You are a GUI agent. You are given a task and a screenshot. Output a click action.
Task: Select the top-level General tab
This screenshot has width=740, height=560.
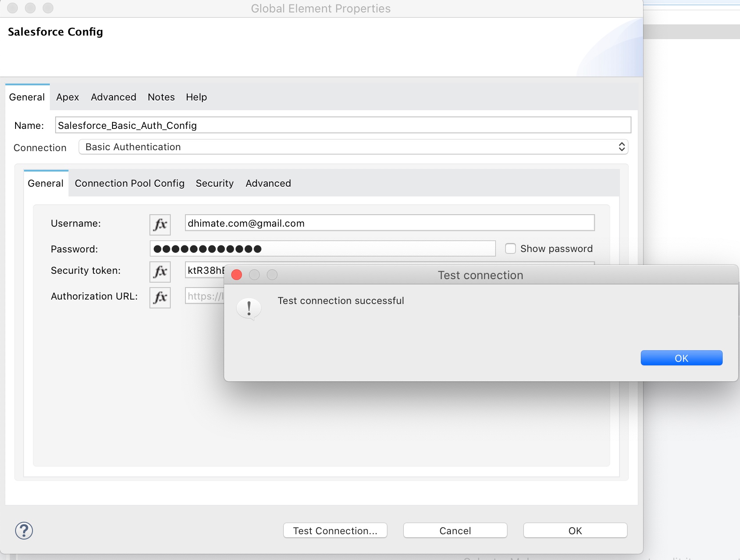tap(27, 97)
